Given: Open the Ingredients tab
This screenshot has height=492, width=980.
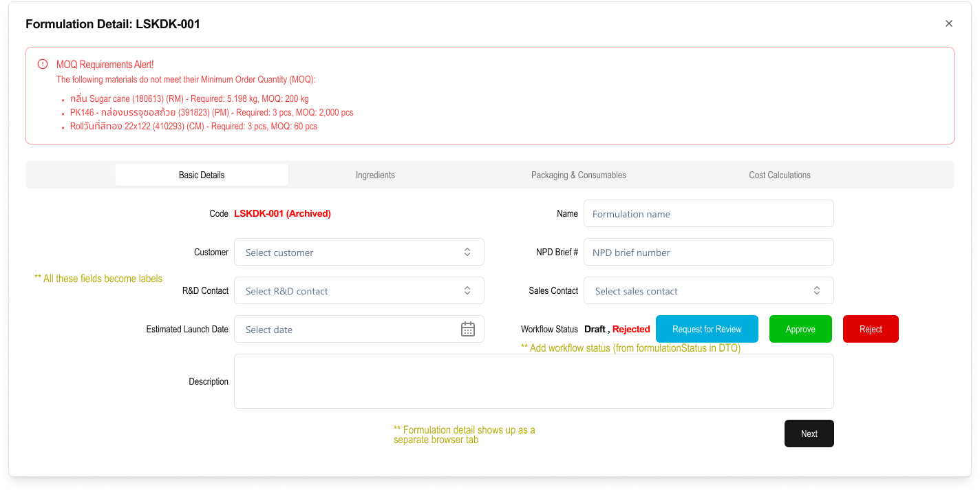Looking at the screenshot, I should point(375,175).
